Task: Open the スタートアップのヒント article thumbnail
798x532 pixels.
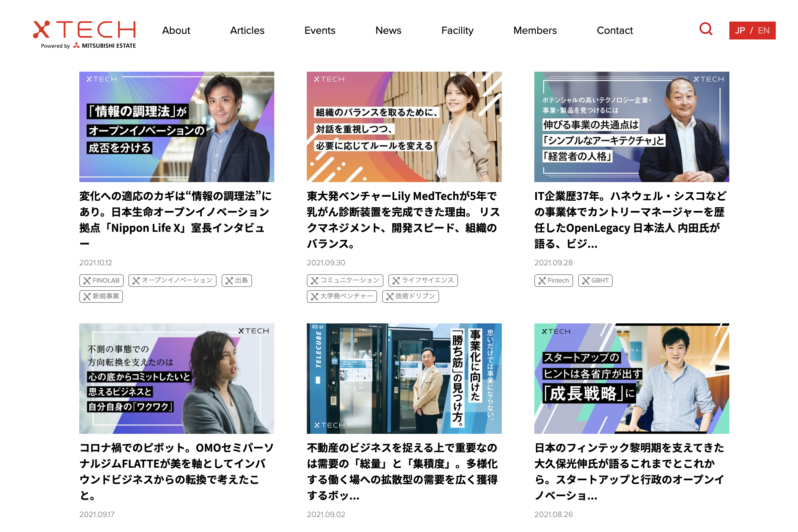Action: tap(632, 378)
